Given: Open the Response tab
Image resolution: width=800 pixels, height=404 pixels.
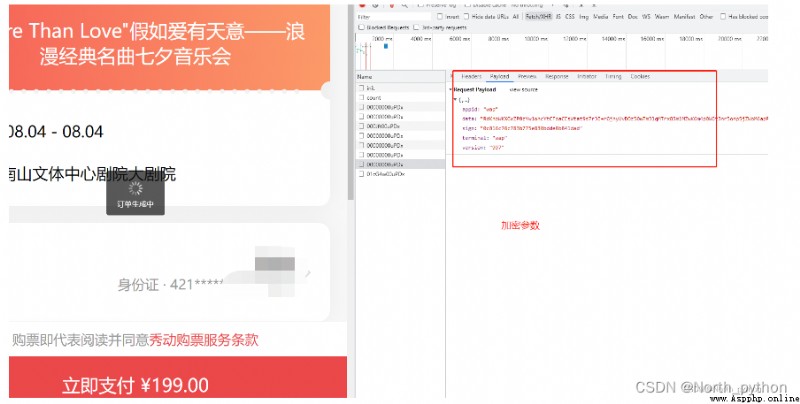Looking at the screenshot, I should click(557, 77).
